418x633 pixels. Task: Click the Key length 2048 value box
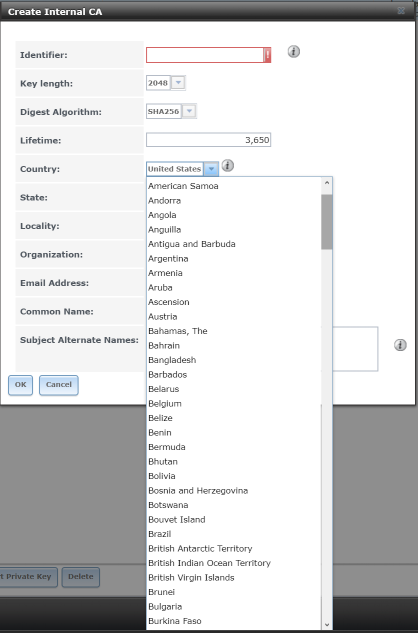pos(158,83)
